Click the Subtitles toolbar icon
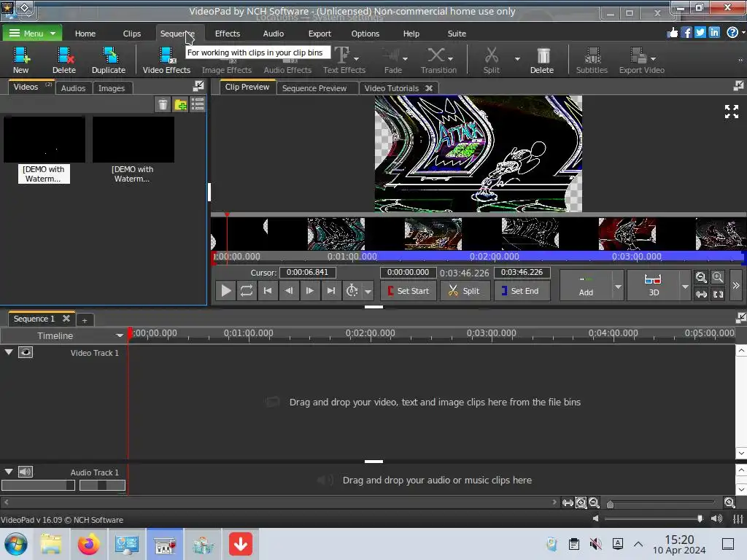 pos(592,60)
